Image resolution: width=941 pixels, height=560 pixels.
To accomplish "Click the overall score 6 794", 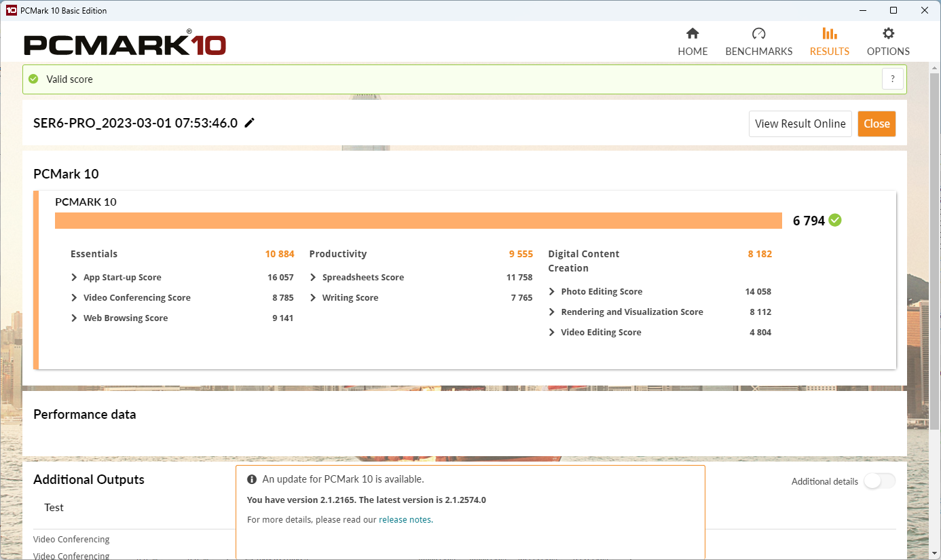I will [809, 221].
